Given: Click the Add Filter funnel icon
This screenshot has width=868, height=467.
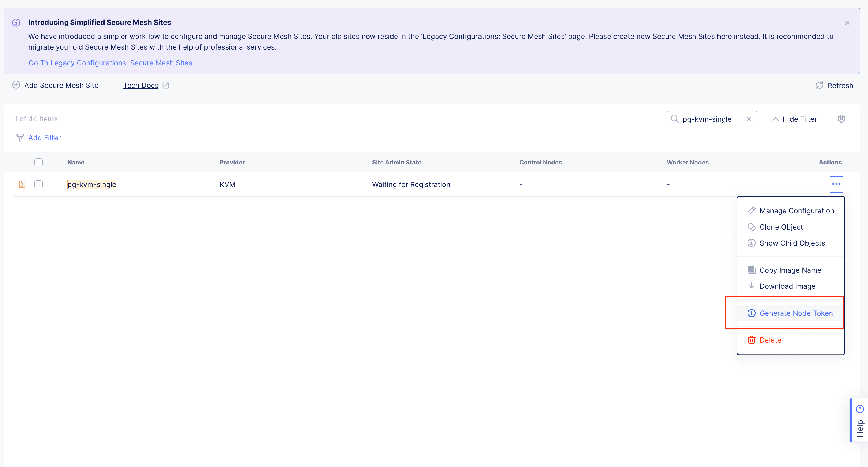Looking at the screenshot, I should 20,138.
